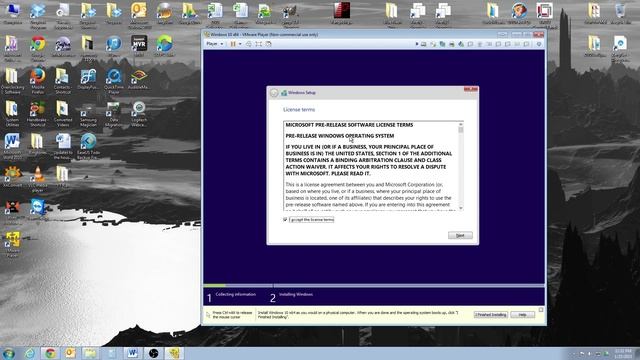This screenshot has width=640, height=360.
Task: Select the DisplayFusion desktop shortcut
Action: point(88,79)
